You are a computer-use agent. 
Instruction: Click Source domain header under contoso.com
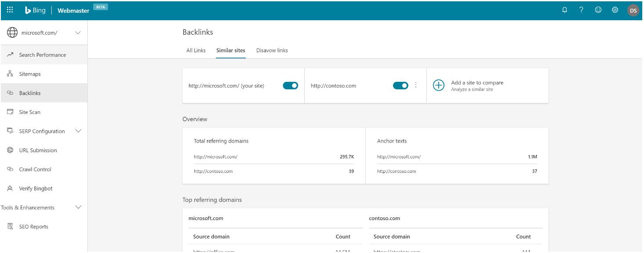coord(392,236)
